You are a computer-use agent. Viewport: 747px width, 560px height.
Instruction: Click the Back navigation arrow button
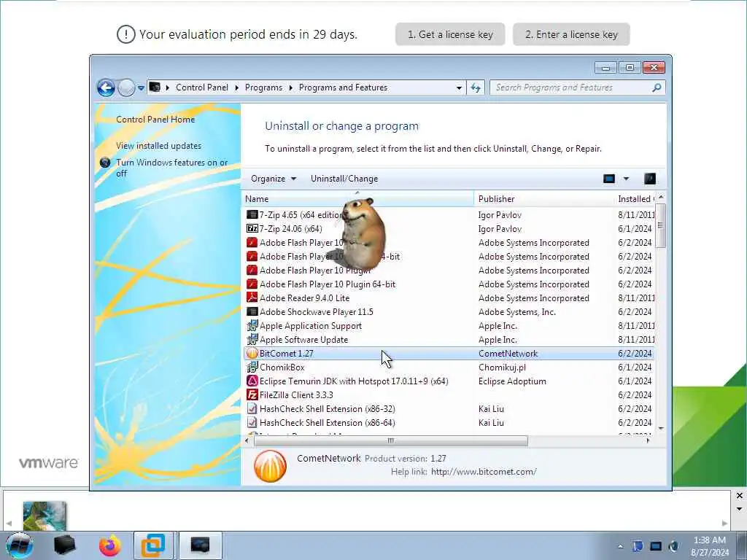106,87
